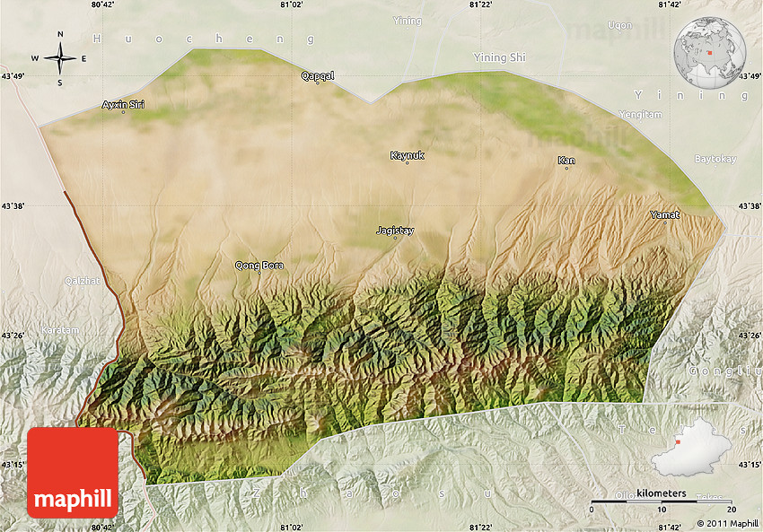Click the Huocheng region label
Screen dimensions: 763x532
205,39
